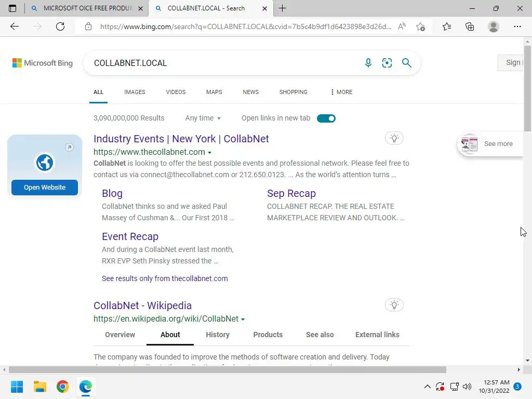See results only from thecollabnet.com
The image size is (532, 399).
coord(165,278)
